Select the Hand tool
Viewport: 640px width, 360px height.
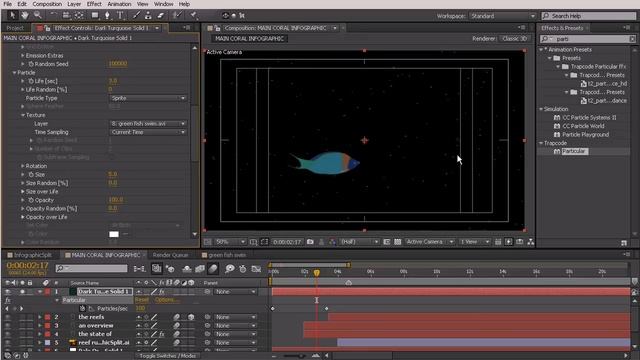(25, 16)
